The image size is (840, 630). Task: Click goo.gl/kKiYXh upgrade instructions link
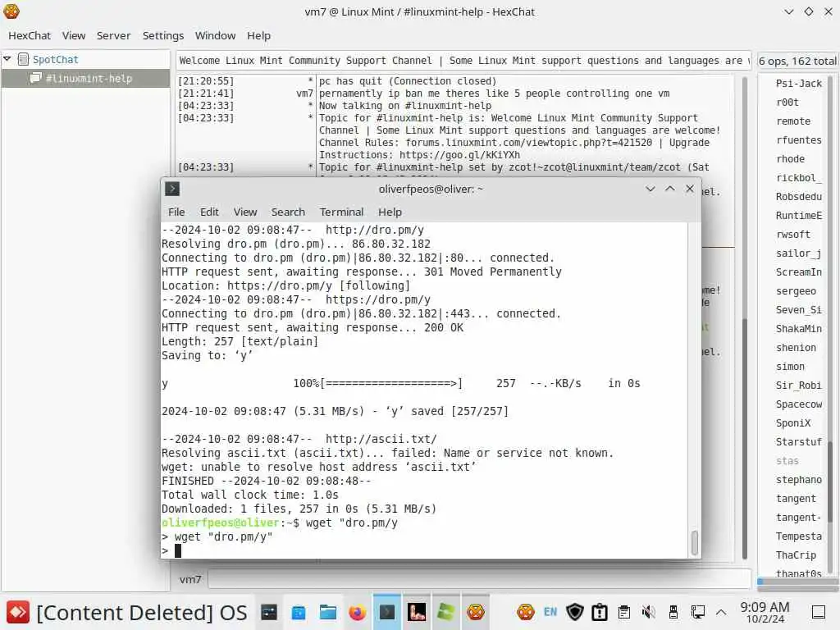[459, 155]
